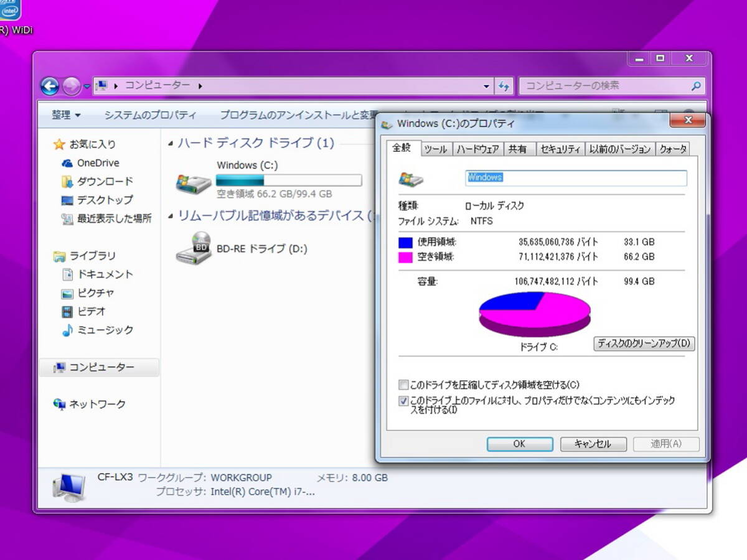The height and width of the screenshot is (560, 747).
Task: Click プログラムのアンインストールと変更 toolbar item
Action: (x=299, y=115)
